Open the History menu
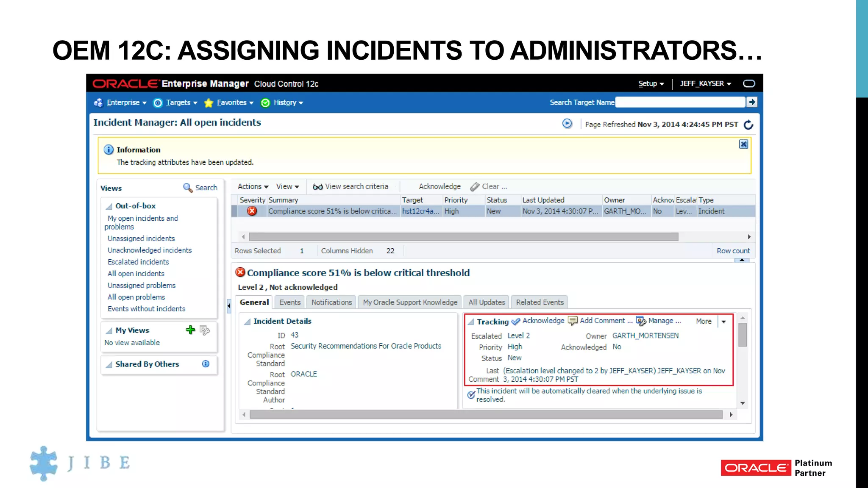This screenshot has height=488, width=868. coord(288,103)
